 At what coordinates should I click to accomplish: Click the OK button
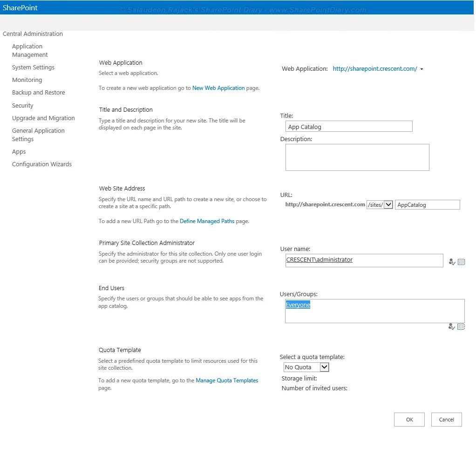(x=409, y=420)
